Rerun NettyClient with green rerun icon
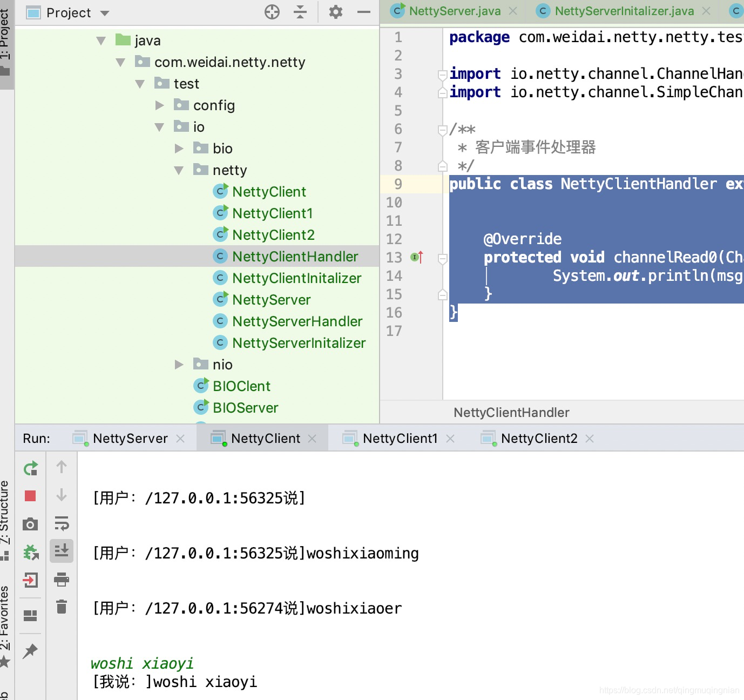Image resolution: width=744 pixels, height=700 pixels. (31, 468)
